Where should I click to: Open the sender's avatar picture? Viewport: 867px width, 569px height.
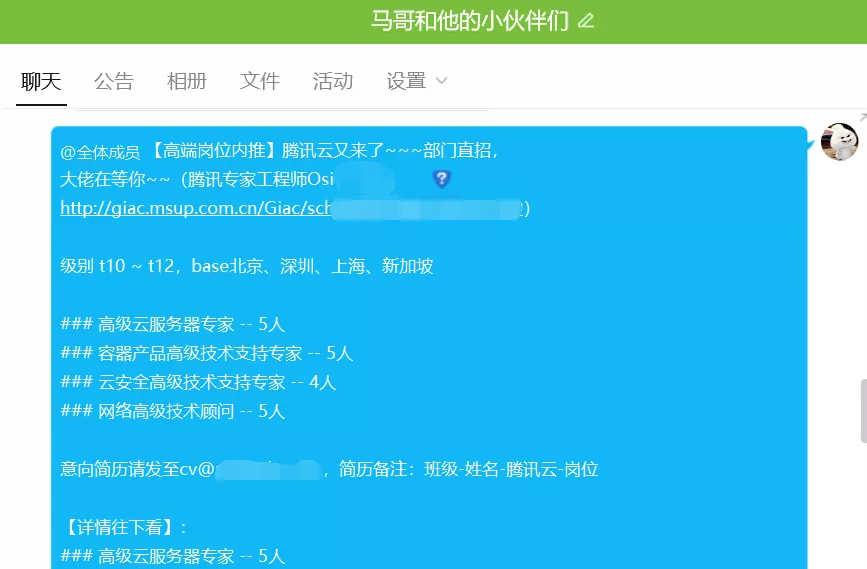(x=839, y=142)
